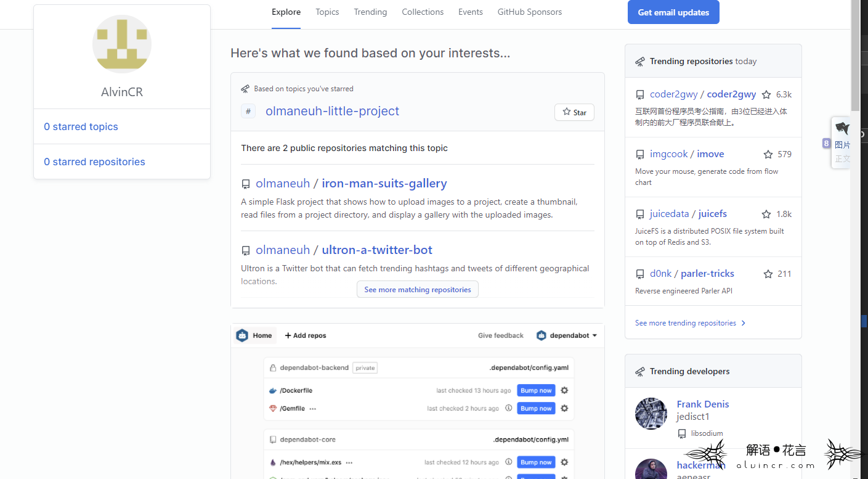Click See more matching repositories
Image resolution: width=868 pixels, height=479 pixels.
pos(418,289)
